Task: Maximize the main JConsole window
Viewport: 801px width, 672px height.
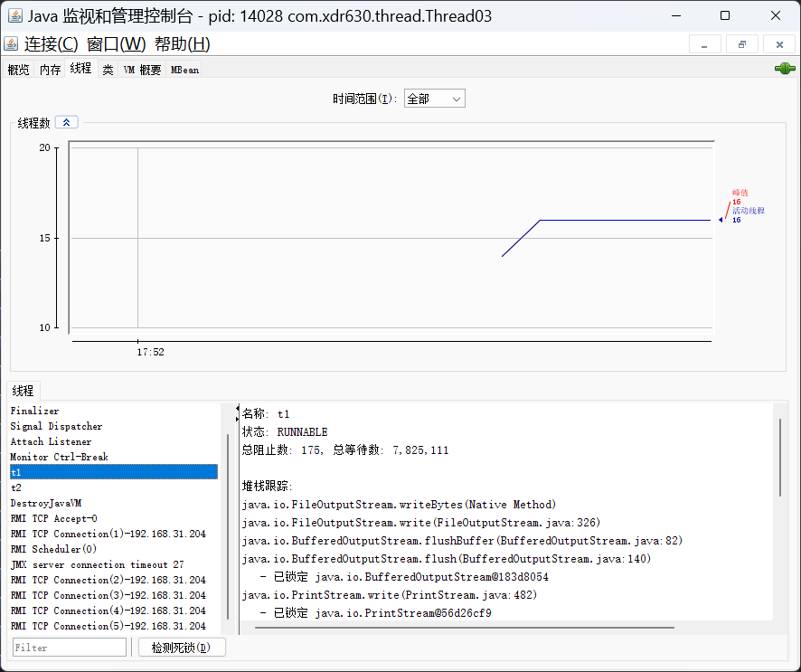Action: [725, 16]
